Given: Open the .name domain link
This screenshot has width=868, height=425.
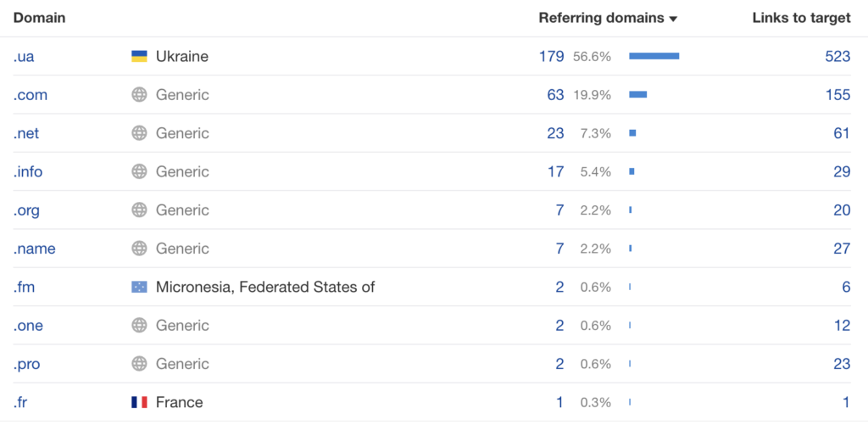Looking at the screenshot, I should pyautogui.click(x=34, y=249).
